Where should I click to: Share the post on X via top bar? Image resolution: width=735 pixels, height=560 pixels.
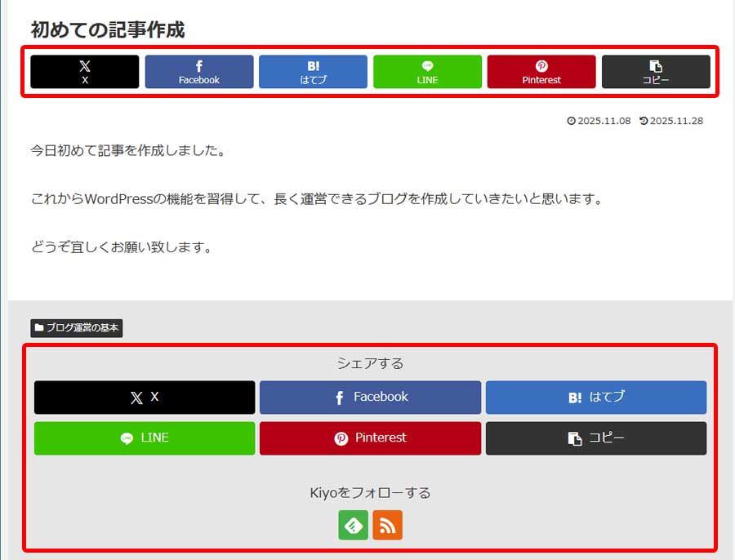84,72
